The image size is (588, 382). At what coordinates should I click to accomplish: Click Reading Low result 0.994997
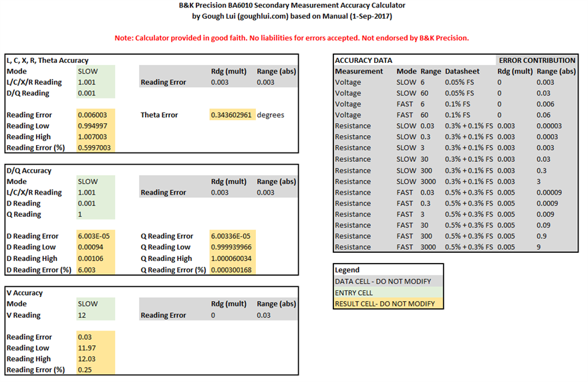[x=96, y=126]
